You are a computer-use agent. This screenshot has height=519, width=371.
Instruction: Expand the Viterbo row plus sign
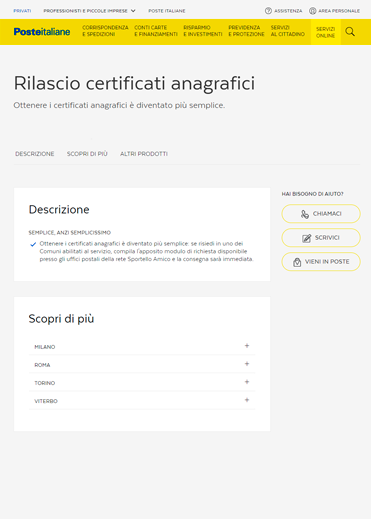[x=247, y=400]
